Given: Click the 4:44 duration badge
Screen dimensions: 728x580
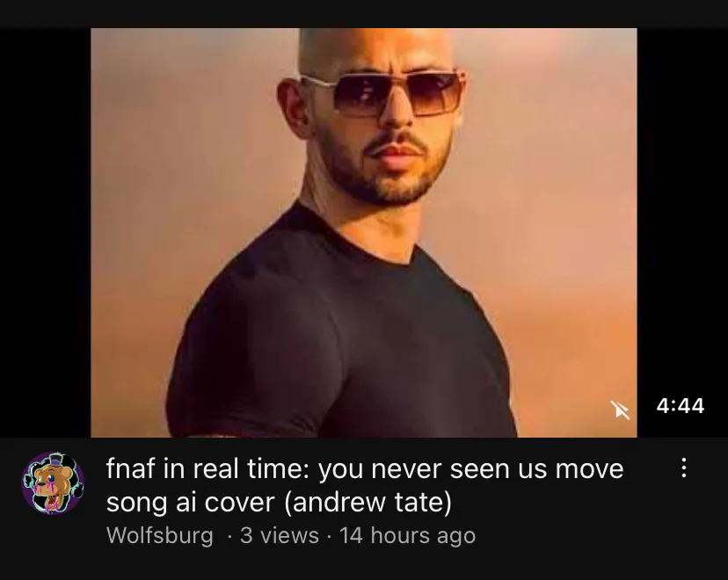Looking at the screenshot, I should pyautogui.click(x=681, y=405).
